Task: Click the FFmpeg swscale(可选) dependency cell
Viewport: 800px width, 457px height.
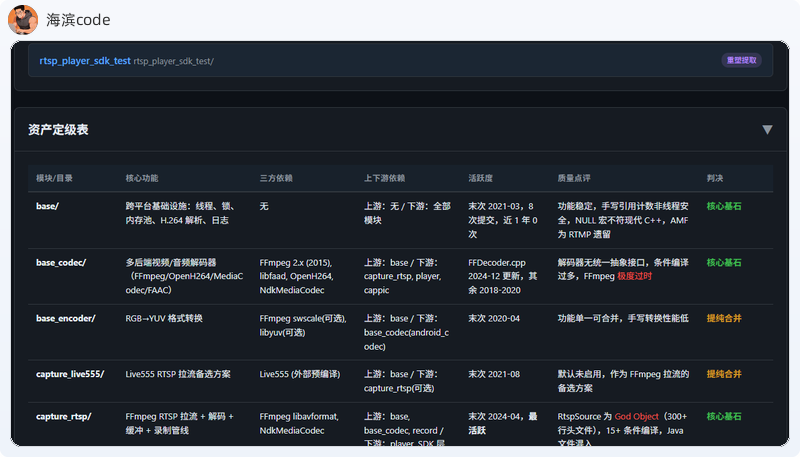Action: [303, 325]
